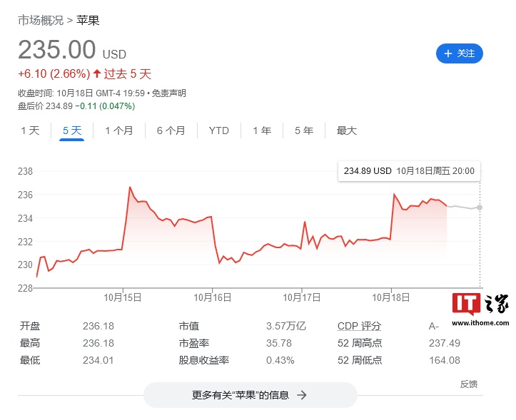Switch to the 6 个月 chart range
This screenshot has height=420, width=516.
pyautogui.click(x=171, y=130)
